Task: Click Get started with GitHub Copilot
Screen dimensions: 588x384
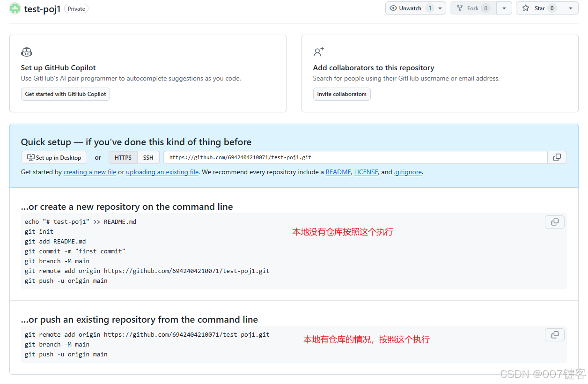Action: click(x=66, y=94)
